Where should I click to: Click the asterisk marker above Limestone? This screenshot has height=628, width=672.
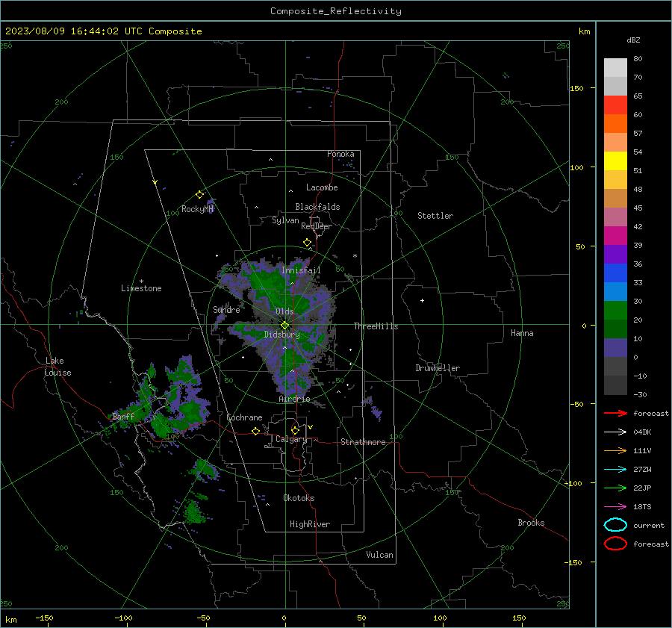pos(141,282)
